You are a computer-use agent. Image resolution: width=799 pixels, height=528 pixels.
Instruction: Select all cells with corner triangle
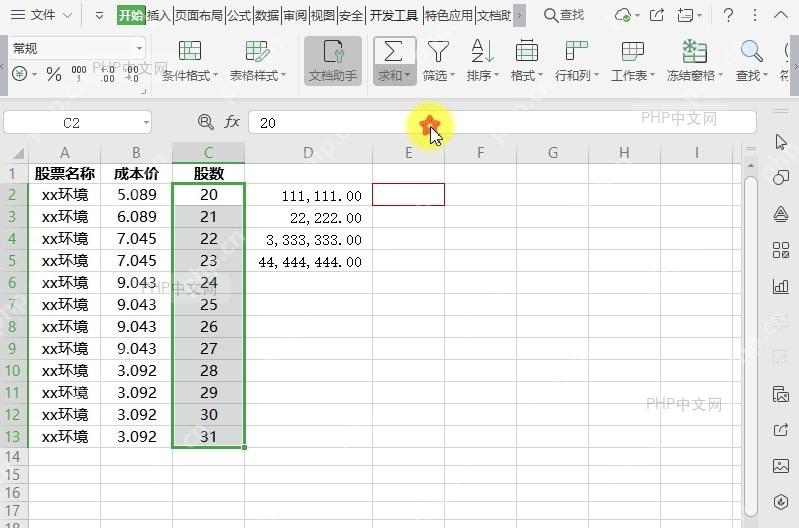pyautogui.click(x=18, y=153)
